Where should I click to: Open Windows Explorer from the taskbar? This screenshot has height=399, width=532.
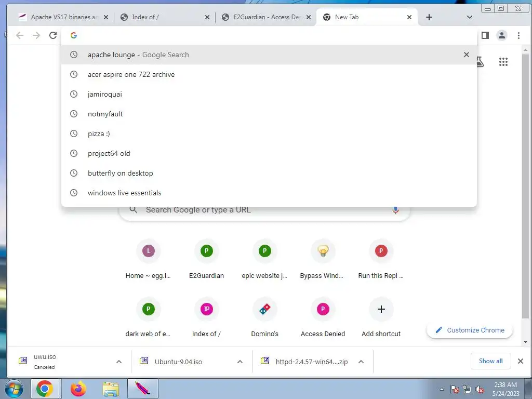click(111, 389)
